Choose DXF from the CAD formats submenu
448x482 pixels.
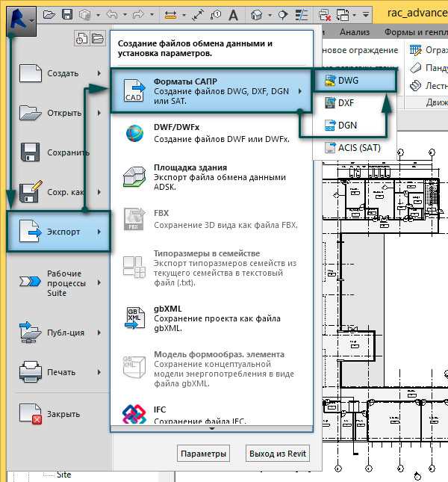click(x=355, y=103)
